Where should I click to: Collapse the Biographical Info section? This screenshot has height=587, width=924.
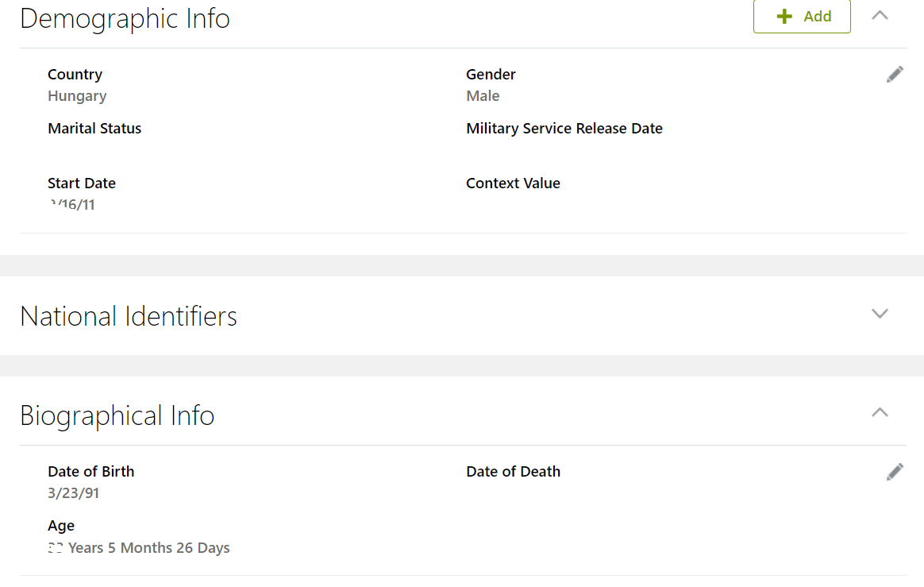click(880, 412)
